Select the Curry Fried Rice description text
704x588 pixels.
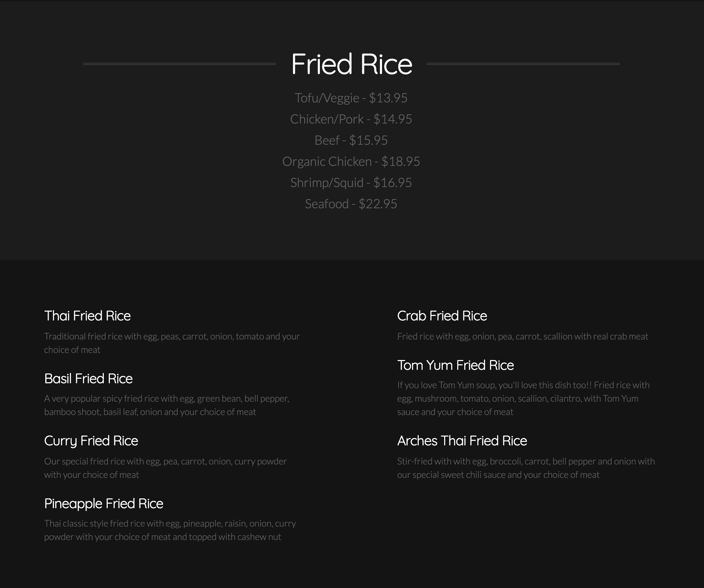pos(165,468)
